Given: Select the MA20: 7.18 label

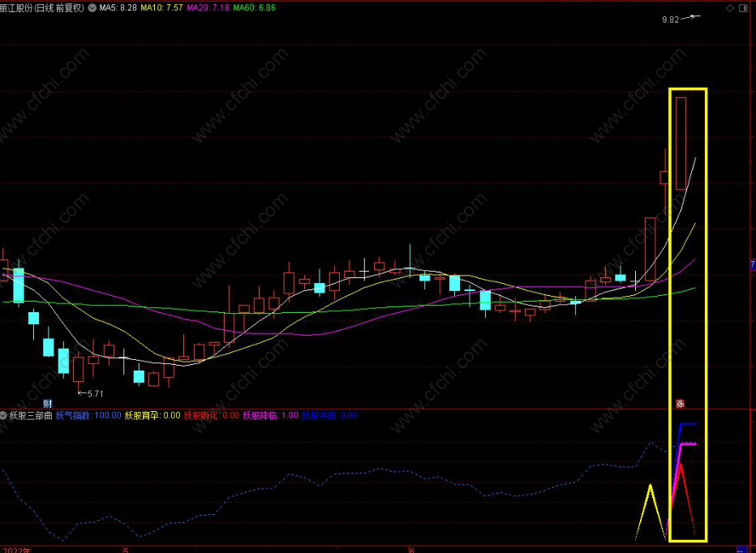Looking at the screenshot, I should (x=208, y=8).
